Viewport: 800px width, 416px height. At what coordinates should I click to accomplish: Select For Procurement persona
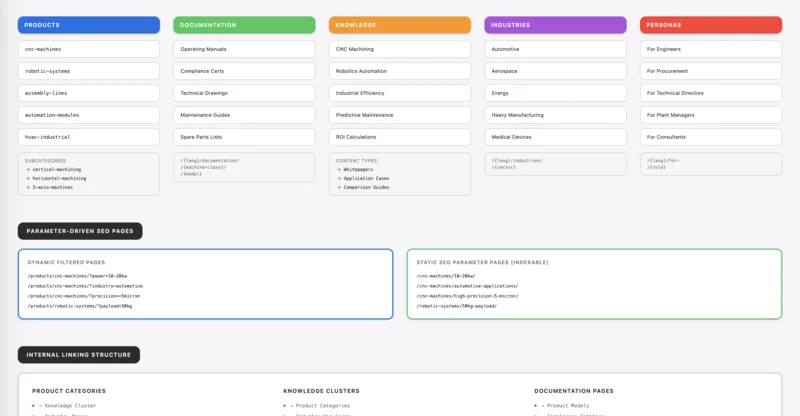[x=711, y=71]
